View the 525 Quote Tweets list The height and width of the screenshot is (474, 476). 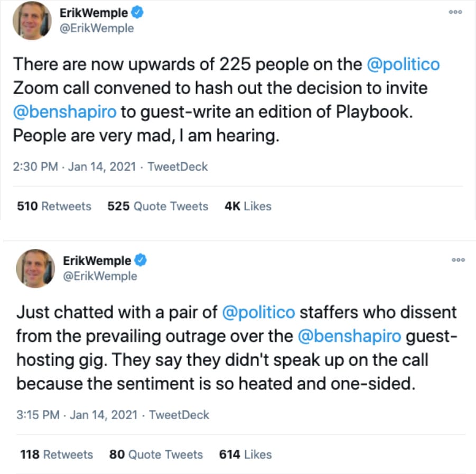157,206
